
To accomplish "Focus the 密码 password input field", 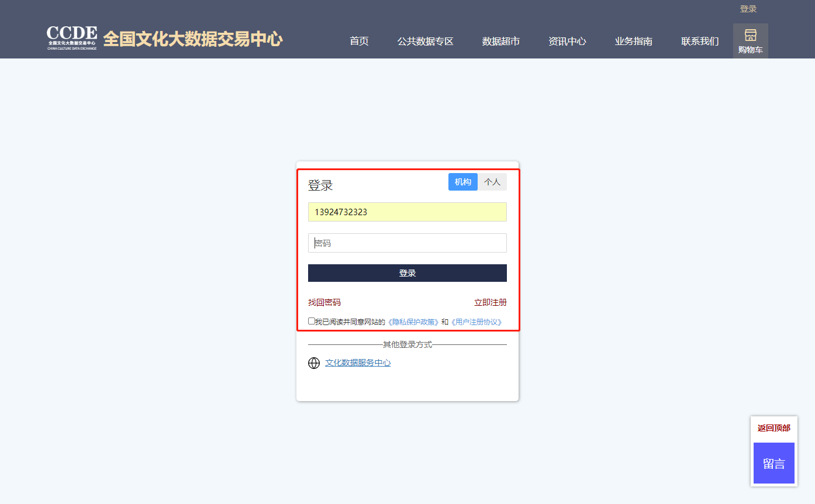I will tap(407, 243).
